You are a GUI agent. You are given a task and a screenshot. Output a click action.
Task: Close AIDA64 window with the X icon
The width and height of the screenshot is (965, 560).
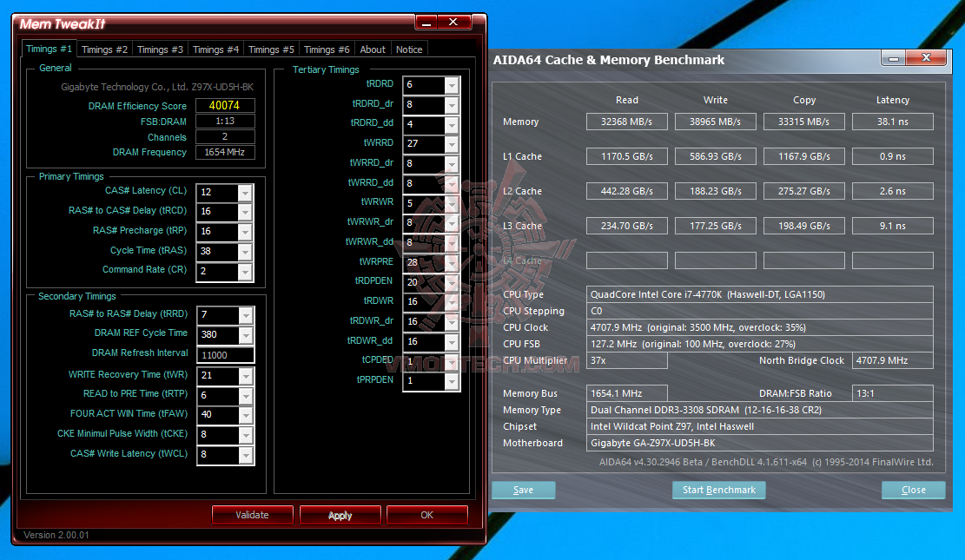[x=926, y=58]
